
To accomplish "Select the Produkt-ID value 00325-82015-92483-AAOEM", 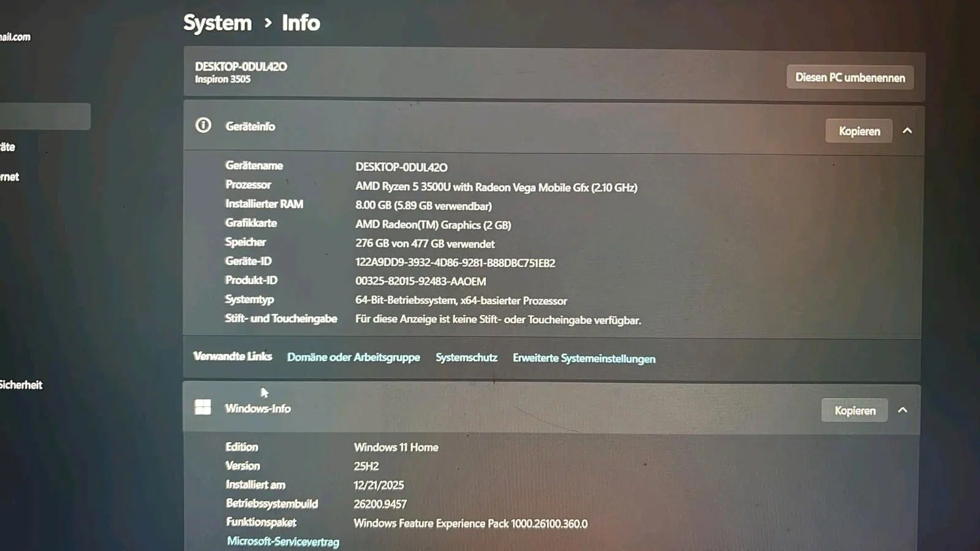I will click(421, 282).
